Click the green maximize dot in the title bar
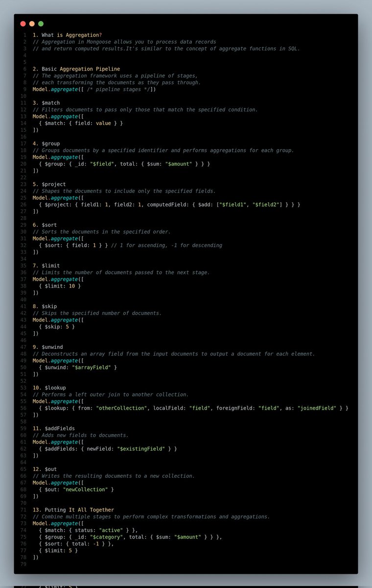Viewport: 372px width, 588px height. (x=41, y=24)
